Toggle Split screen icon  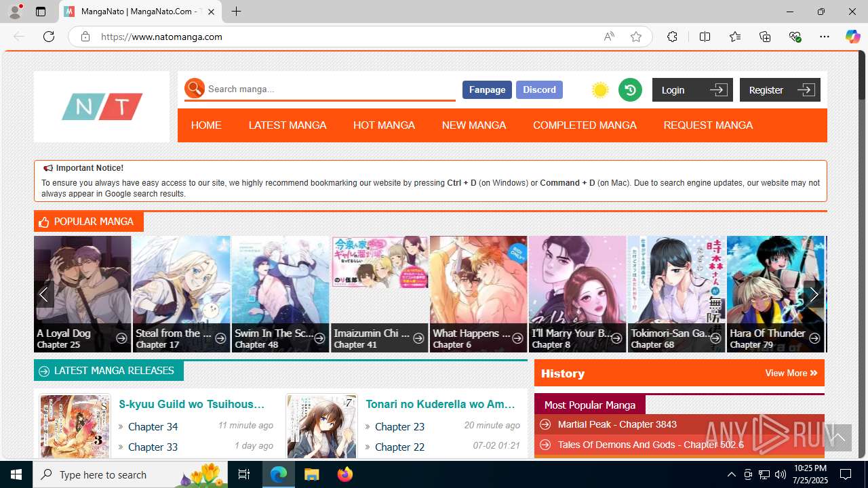(x=705, y=37)
